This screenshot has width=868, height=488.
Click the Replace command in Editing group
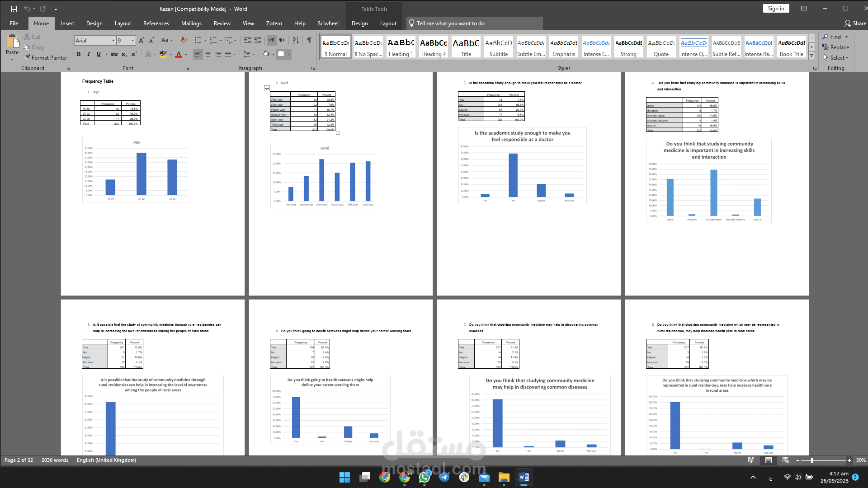coord(835,47)
